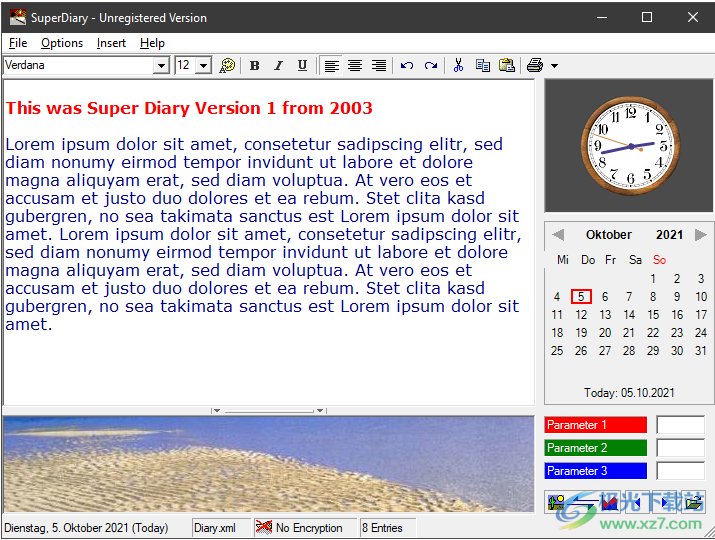This screenshot has height=540, width=715.
Task: Center align the text
Action: 355,66
